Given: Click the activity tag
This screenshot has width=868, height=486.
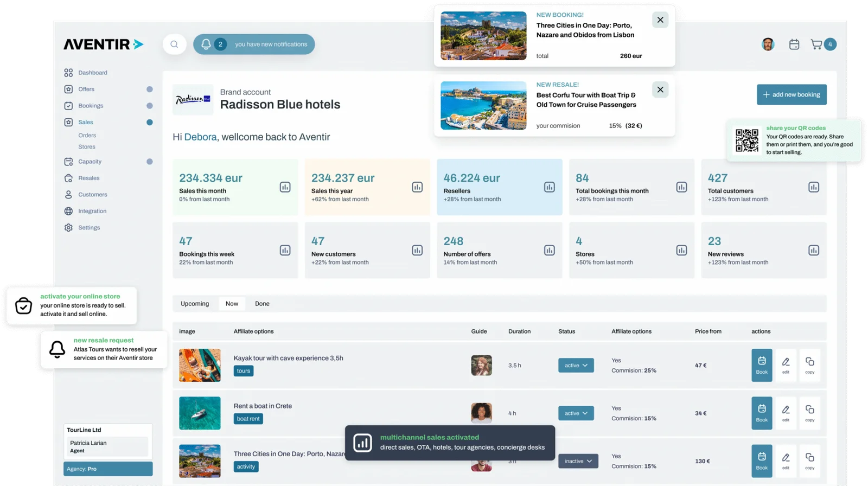Looking at the screenshot, I should 246,466.
